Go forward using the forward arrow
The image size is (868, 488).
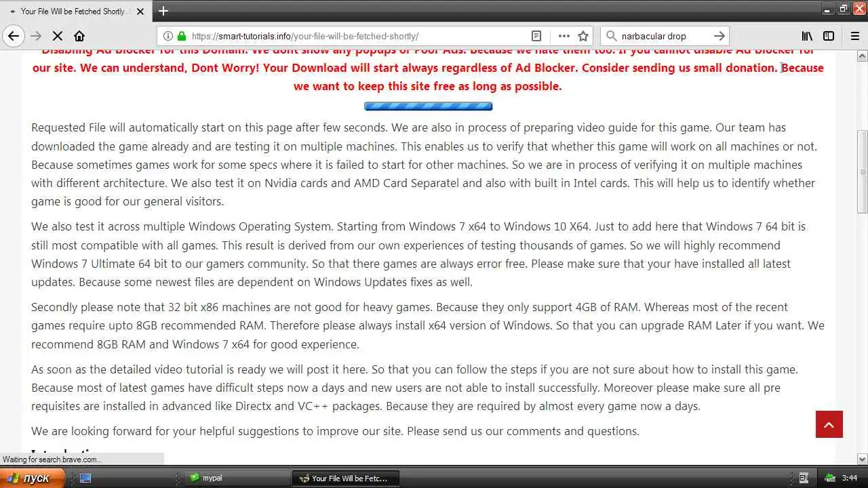click(36, 36)
